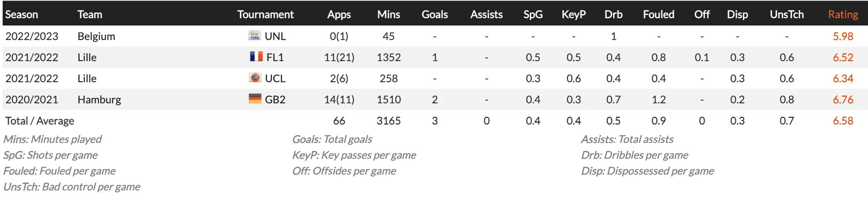Sort table by Rating column header
This screenshot has height=197, width=868.
pyautogui.click(x=842, y=15)
